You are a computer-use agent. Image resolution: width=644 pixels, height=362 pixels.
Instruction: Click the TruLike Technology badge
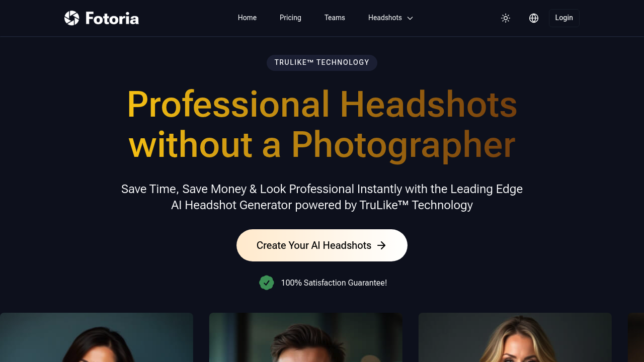(x=322, y=63)
